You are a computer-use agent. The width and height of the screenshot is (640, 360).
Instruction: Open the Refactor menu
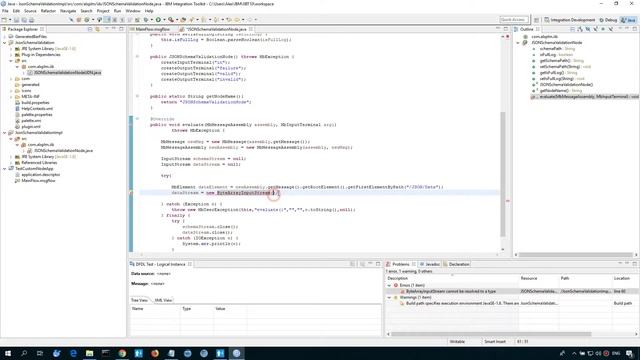(x=48, y=11)
